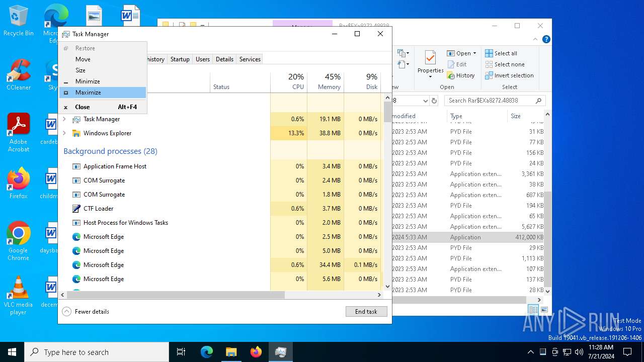Open the Details tab
644x362 pixels.
224,59
